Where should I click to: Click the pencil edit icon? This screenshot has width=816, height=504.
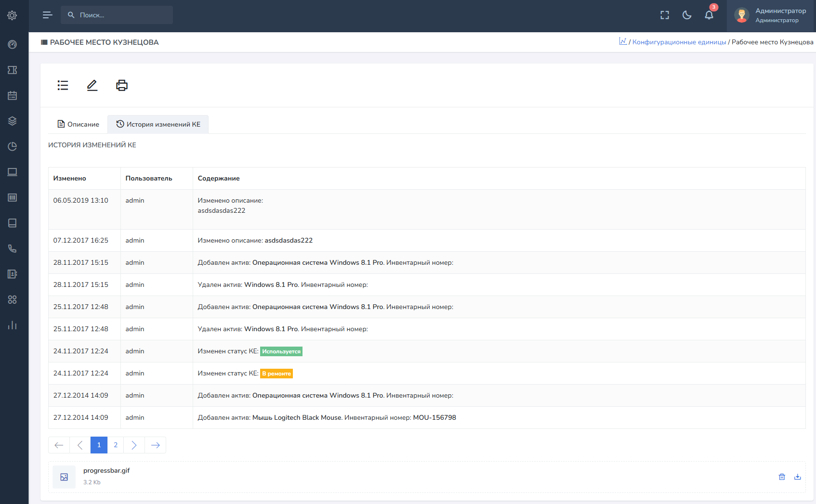coord(92,85)
